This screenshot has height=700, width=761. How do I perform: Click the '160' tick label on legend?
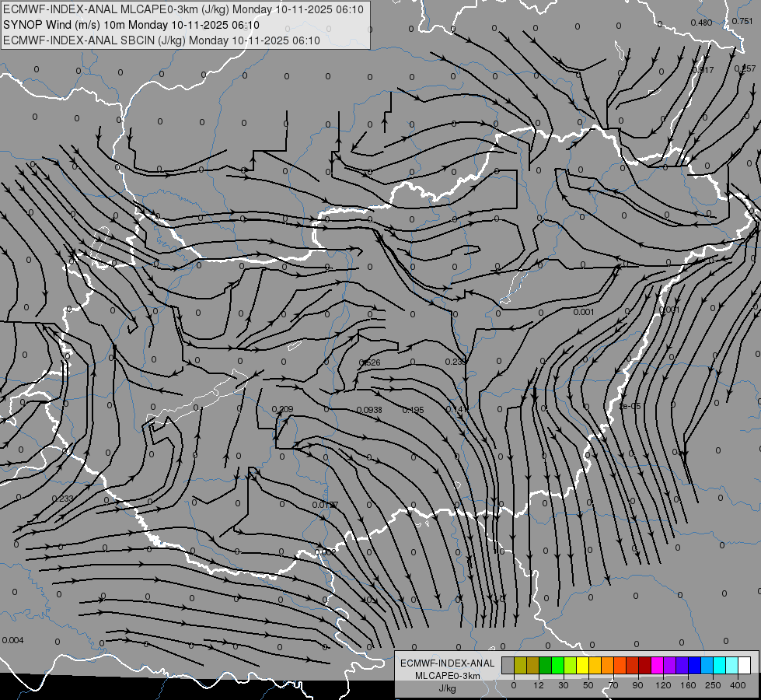coord(688,685)
